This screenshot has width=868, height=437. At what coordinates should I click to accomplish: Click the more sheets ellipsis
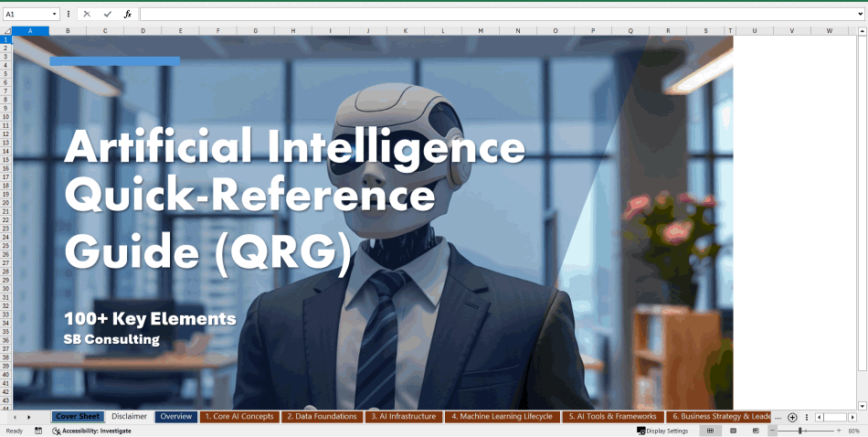click(778, 417)
